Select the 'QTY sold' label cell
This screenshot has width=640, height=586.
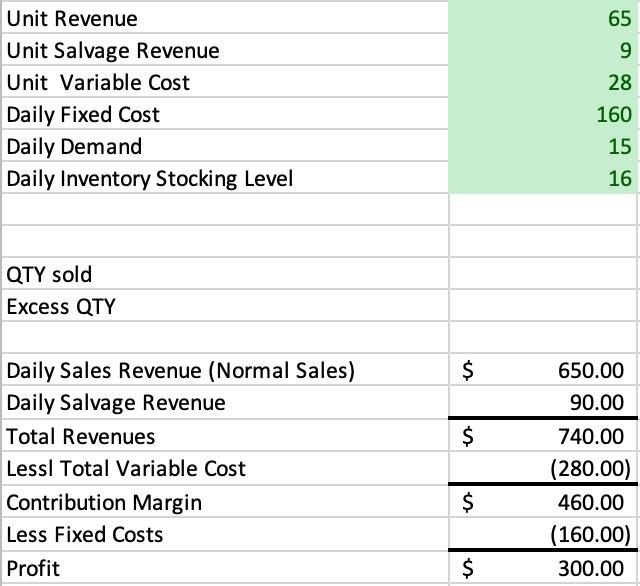click(225, 274)
